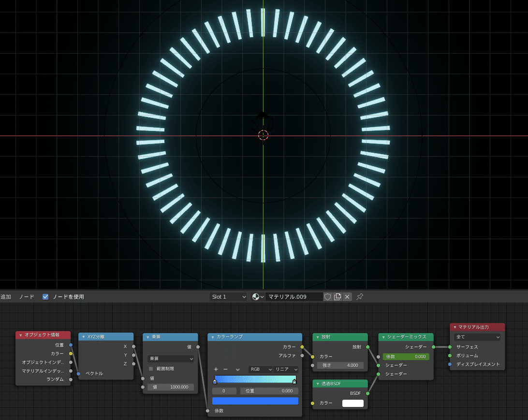Click the 係数 input socket of カラーランプ

coord(207,411)
